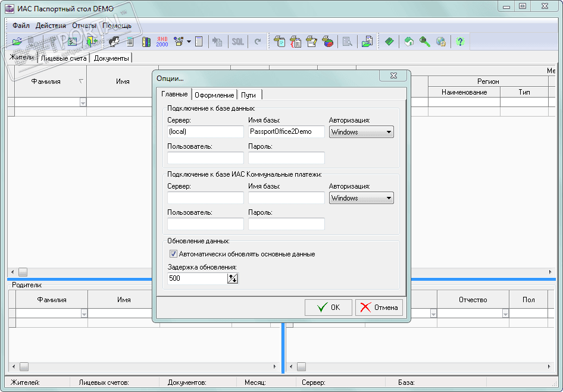Expand Авторизация dropdown in Коммунальные платежи section
Screen dimensions: 563x392
tap(361, 198)
